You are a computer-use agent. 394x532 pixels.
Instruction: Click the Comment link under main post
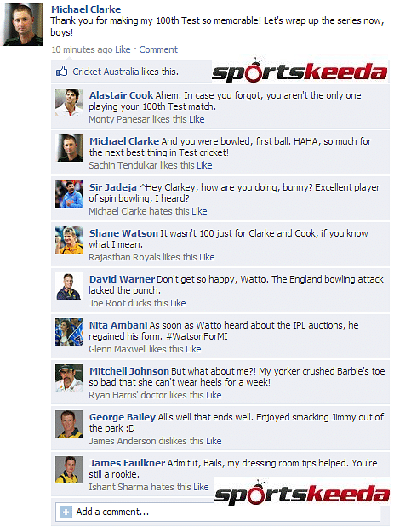(158, 49)
